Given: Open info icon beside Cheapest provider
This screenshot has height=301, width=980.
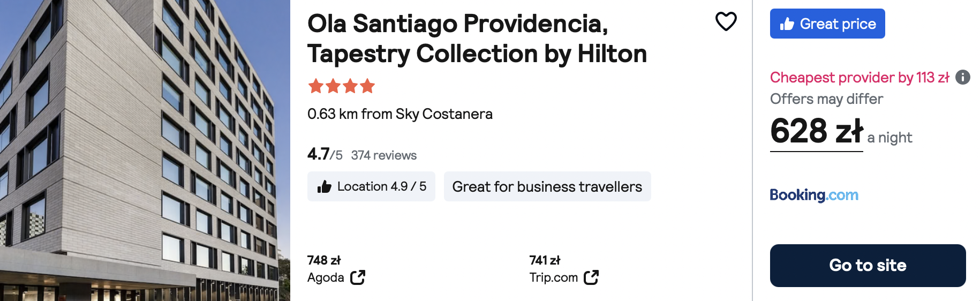Looking at the screenshot, I should click(963, 77).
